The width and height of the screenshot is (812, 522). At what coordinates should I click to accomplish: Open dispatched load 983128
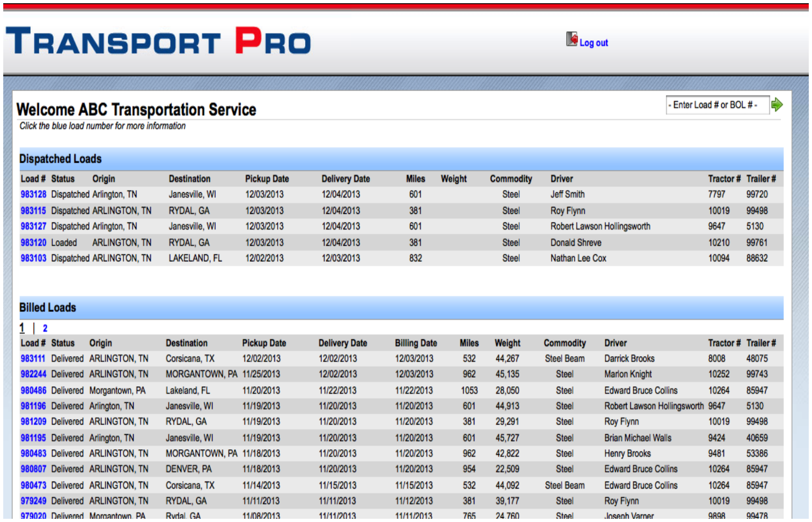pyautogui.click(x=33, y=194)
